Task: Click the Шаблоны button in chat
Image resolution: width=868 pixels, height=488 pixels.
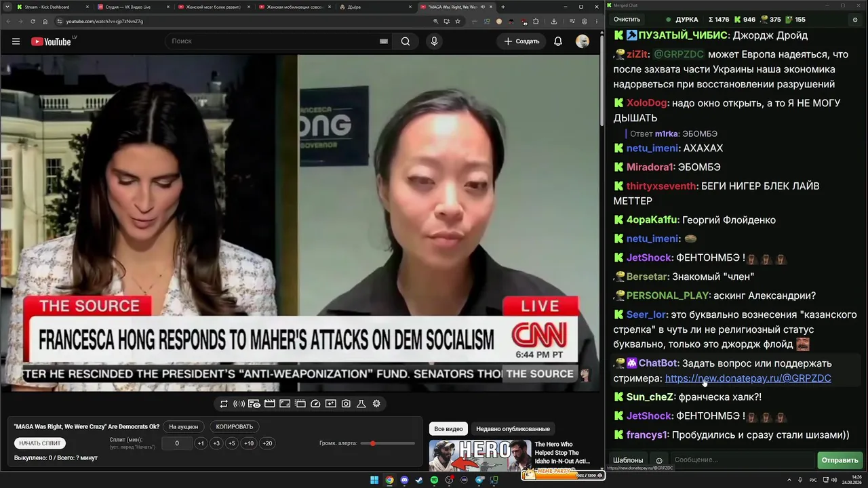Action: tap(628, 460)
